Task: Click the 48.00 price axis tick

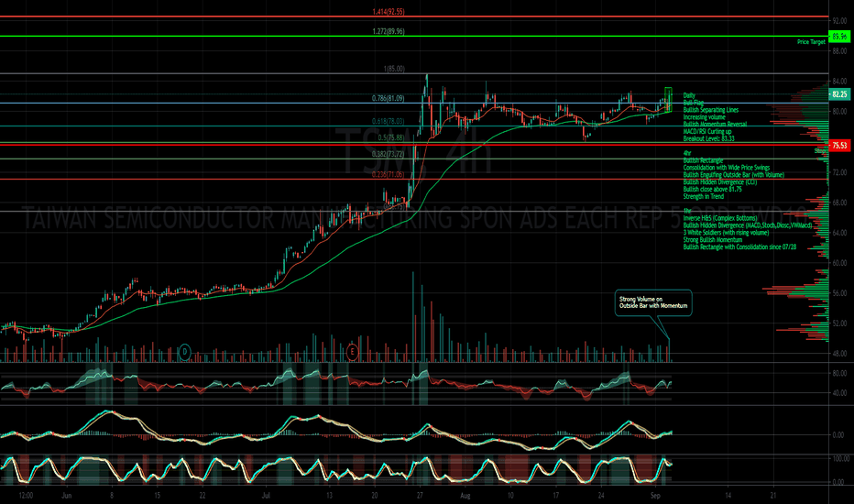Action: pyautogui.click(x=839, y=353)
